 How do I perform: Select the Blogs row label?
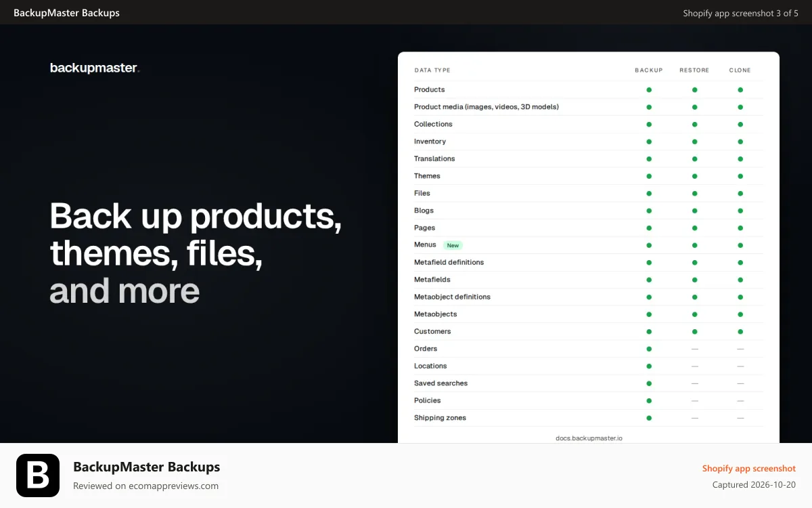click(424, 211)
